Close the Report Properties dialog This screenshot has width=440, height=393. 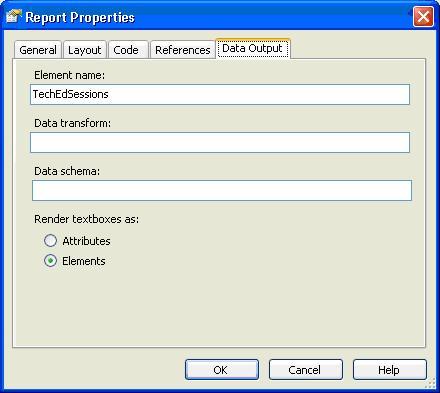(423, 16)
